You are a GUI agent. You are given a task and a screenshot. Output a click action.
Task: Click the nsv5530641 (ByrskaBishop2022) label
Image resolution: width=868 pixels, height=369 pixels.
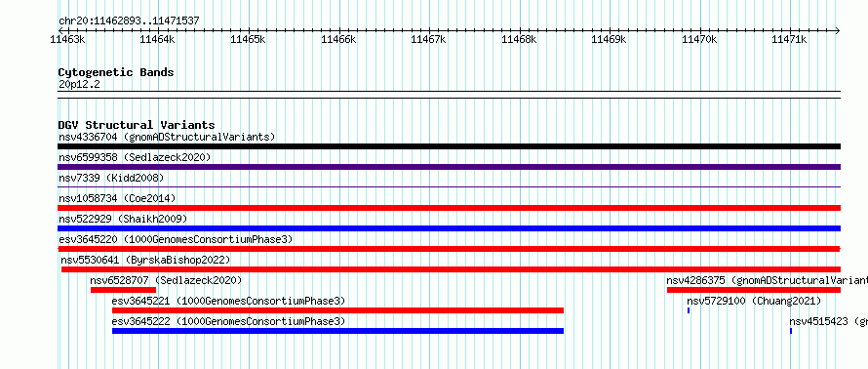pyautogui.click(x=145, y=260)
